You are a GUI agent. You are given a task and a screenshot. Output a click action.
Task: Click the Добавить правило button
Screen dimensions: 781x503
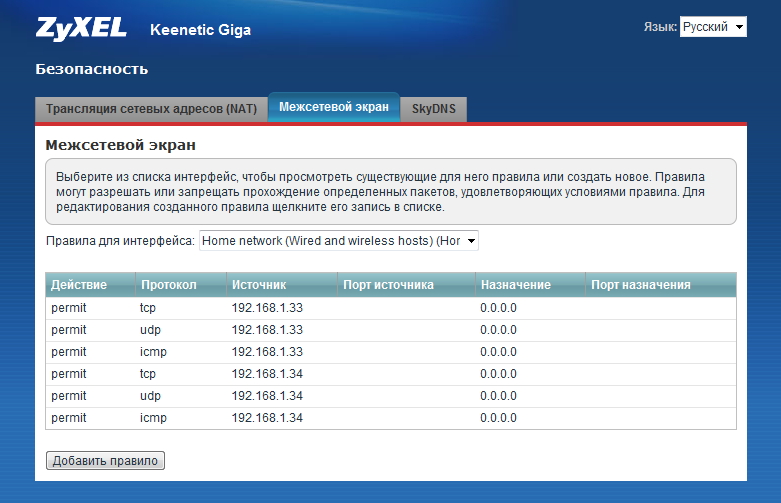106,461
